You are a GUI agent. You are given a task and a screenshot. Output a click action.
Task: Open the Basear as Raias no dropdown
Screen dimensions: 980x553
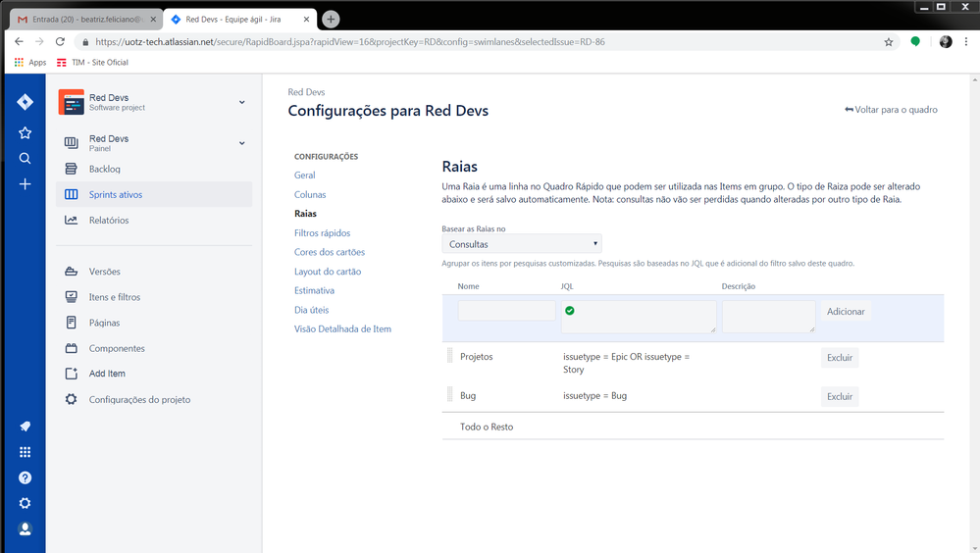tap(522, 244)
